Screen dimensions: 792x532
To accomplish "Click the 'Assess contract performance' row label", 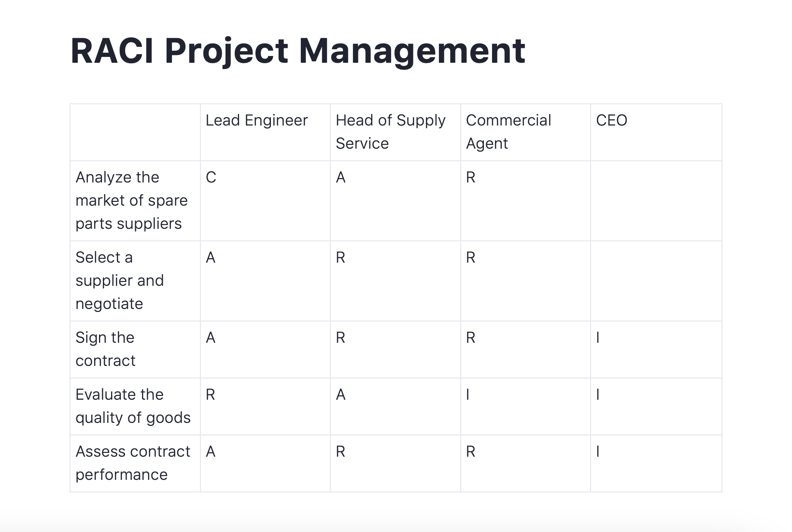I will [133, 463].
